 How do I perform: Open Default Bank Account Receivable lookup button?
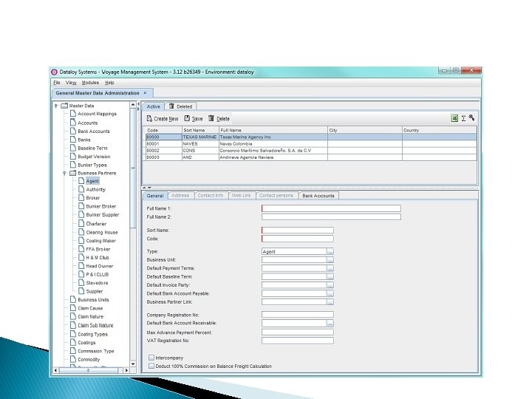pos(330,324)
